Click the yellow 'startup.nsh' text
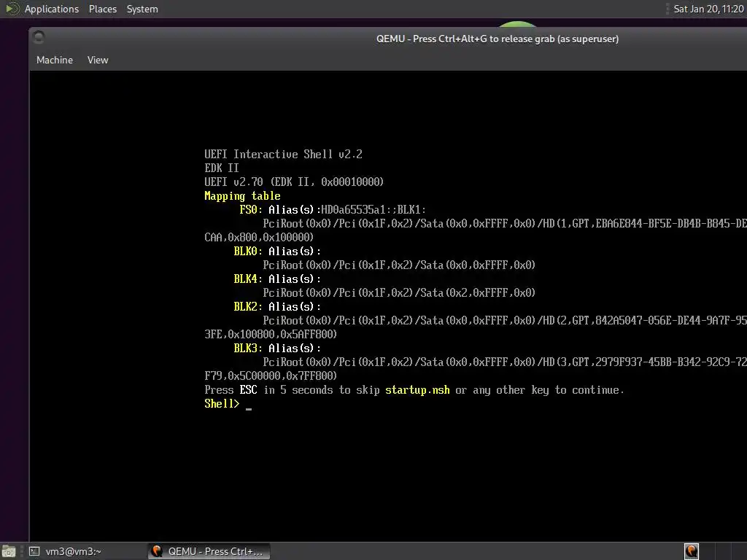This screenshot has width=747, height=560. pos(417,390)
